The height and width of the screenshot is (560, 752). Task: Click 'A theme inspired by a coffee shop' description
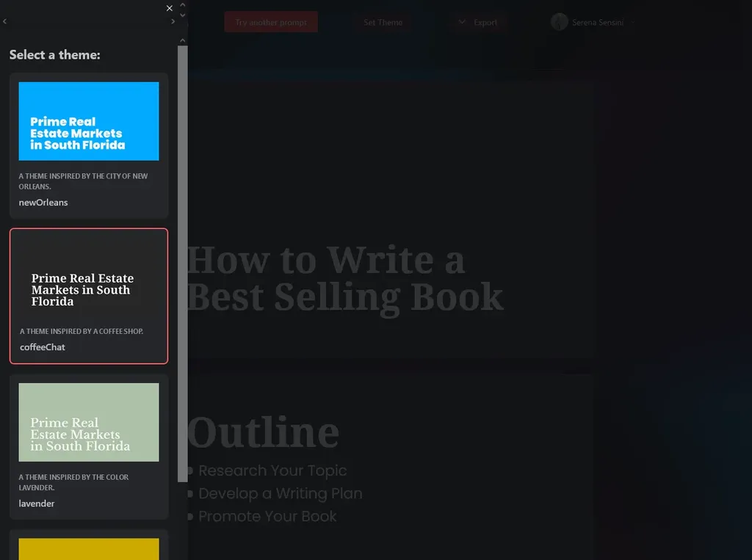point(82,331)
